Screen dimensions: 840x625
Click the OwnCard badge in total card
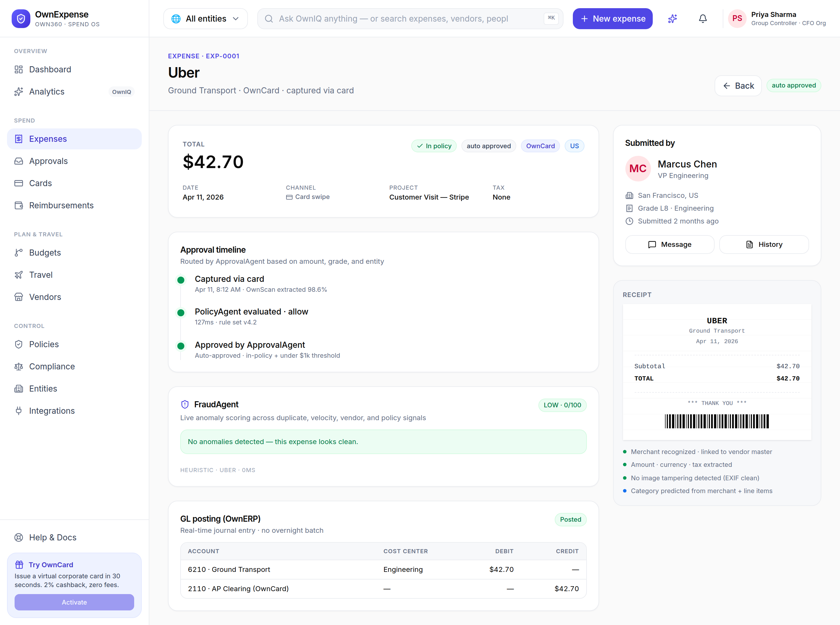click(x=540, y=146)
